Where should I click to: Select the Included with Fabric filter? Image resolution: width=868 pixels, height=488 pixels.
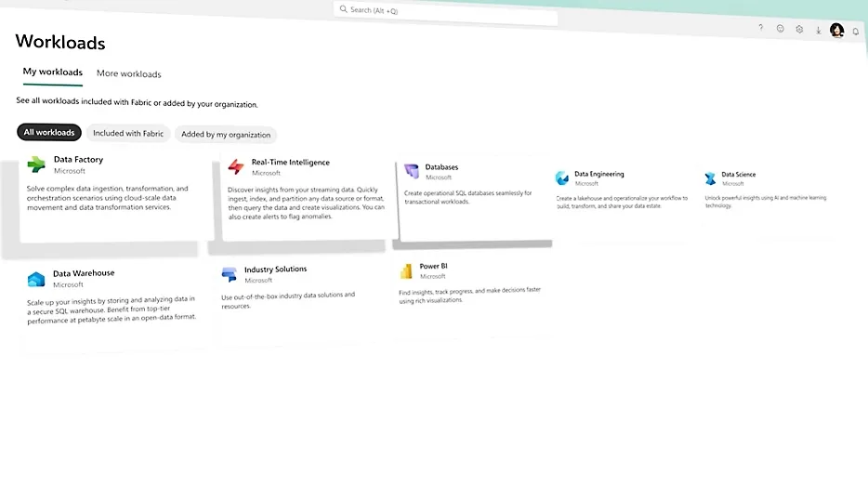128,134
